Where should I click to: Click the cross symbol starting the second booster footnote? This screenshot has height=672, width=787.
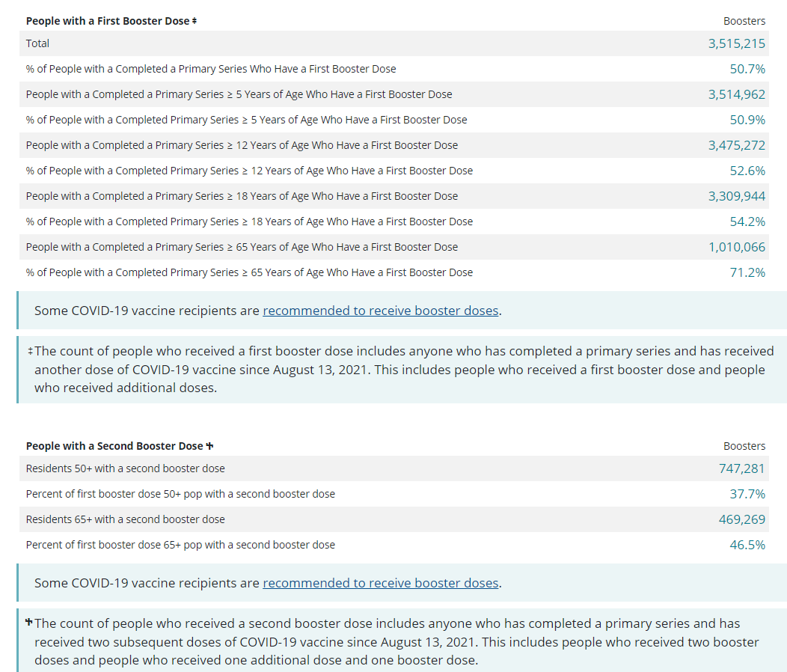coord(30,623)
